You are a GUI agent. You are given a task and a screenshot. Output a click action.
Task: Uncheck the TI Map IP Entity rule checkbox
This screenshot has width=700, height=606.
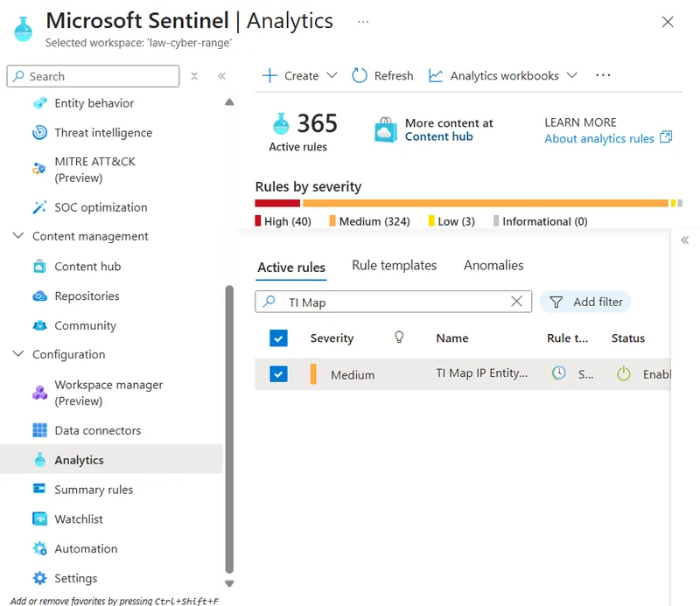pos(278,374)
